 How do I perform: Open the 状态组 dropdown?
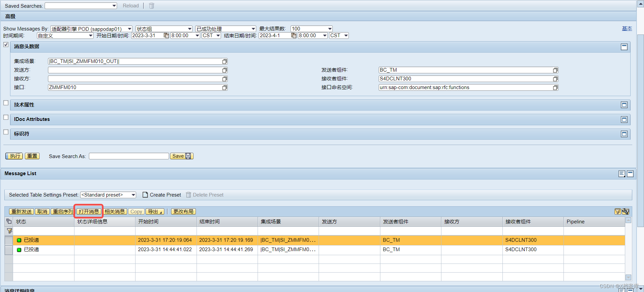pos(190,29)
